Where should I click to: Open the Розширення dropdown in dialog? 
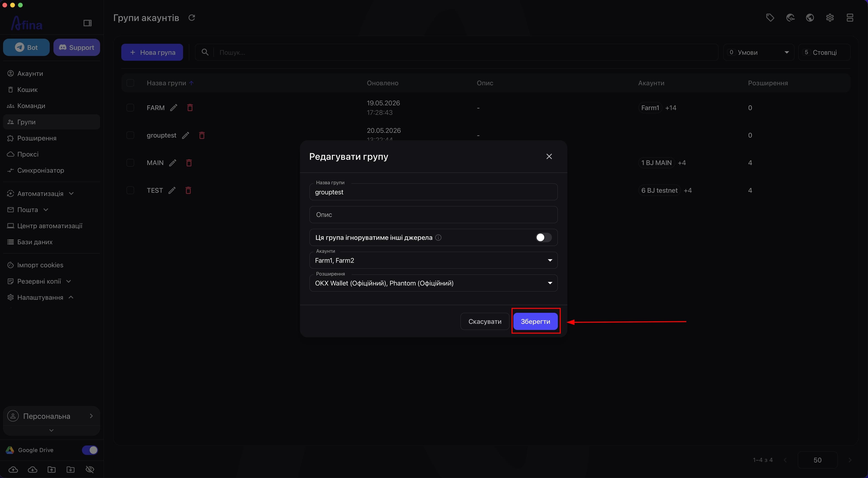(x=433, y=283)
